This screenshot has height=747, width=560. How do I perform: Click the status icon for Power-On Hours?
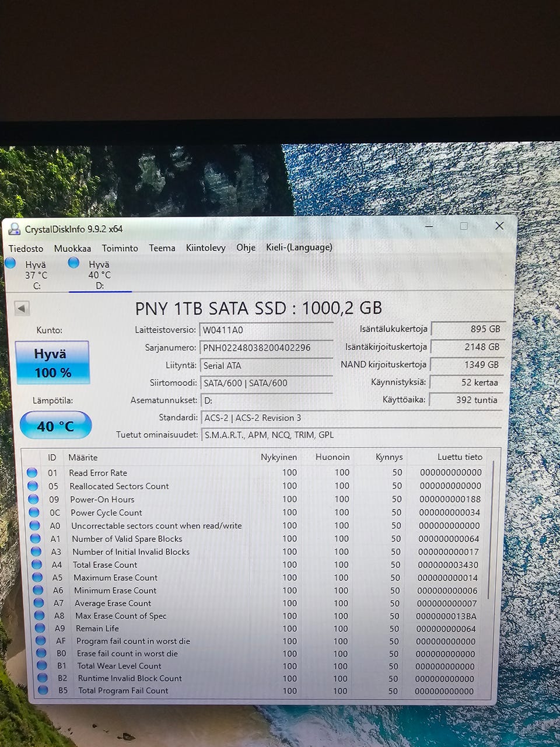33,500
